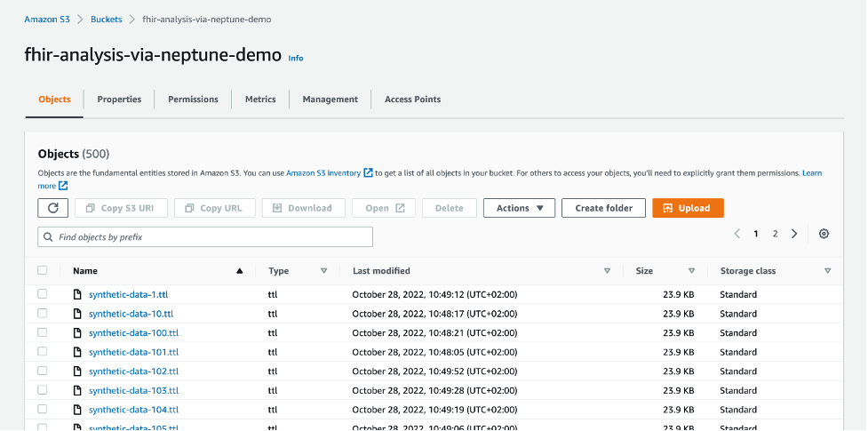Click file icon beside synthetic-data-101.ttl
The width and height of the screenshot is (868, 431).
point(77,352)
